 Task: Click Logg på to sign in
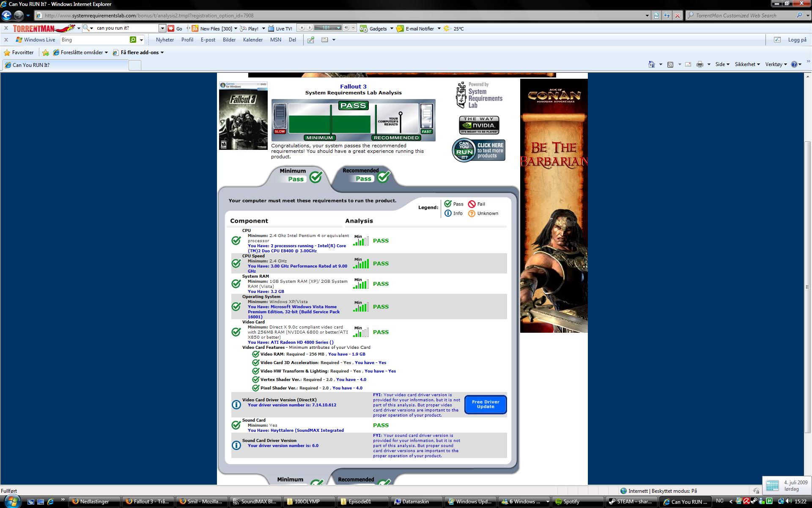[797, 39]
